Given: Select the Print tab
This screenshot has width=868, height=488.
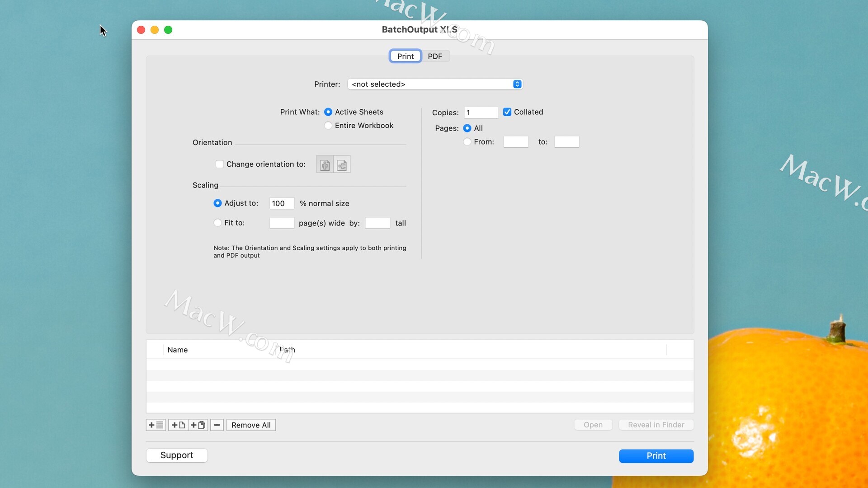Looking at the screenshot, I should click(406, 56).
